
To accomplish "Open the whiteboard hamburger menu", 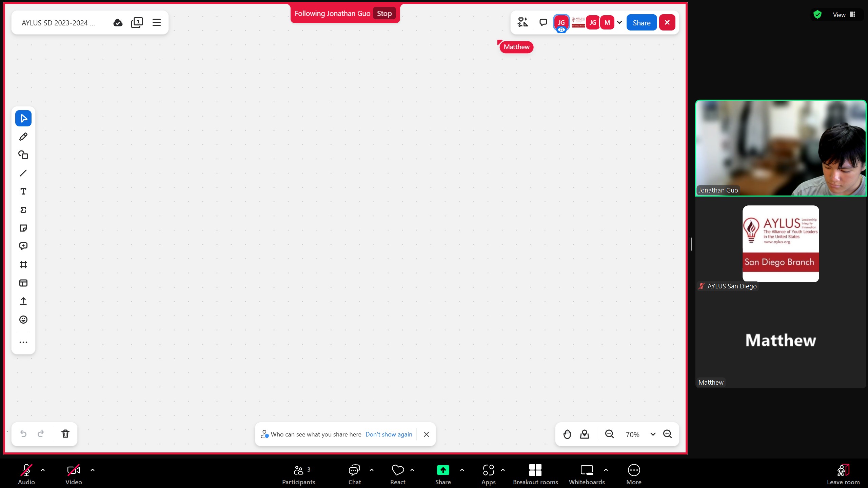I will [156, 22].
